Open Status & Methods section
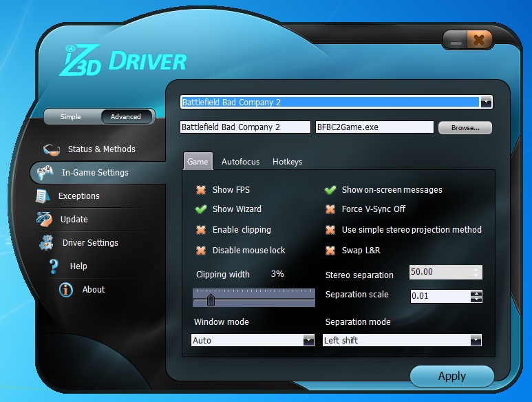The image size is (532, 402). (x=101, y=149)
